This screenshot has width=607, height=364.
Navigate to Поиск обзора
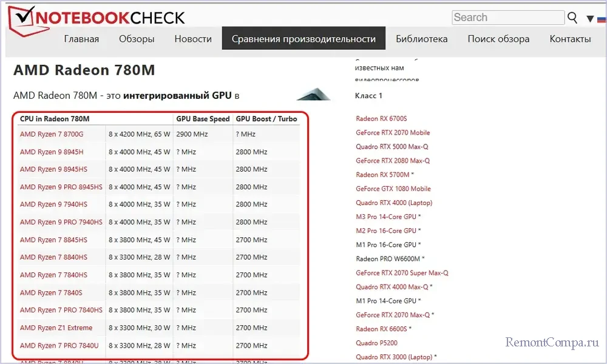tap(498, 39)
